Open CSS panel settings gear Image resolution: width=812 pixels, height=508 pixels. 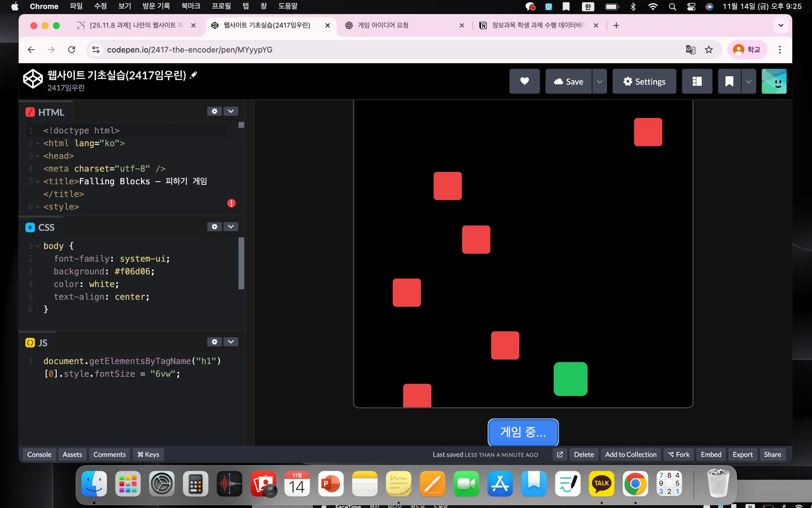pyautogui.click(x=214, y=227)
